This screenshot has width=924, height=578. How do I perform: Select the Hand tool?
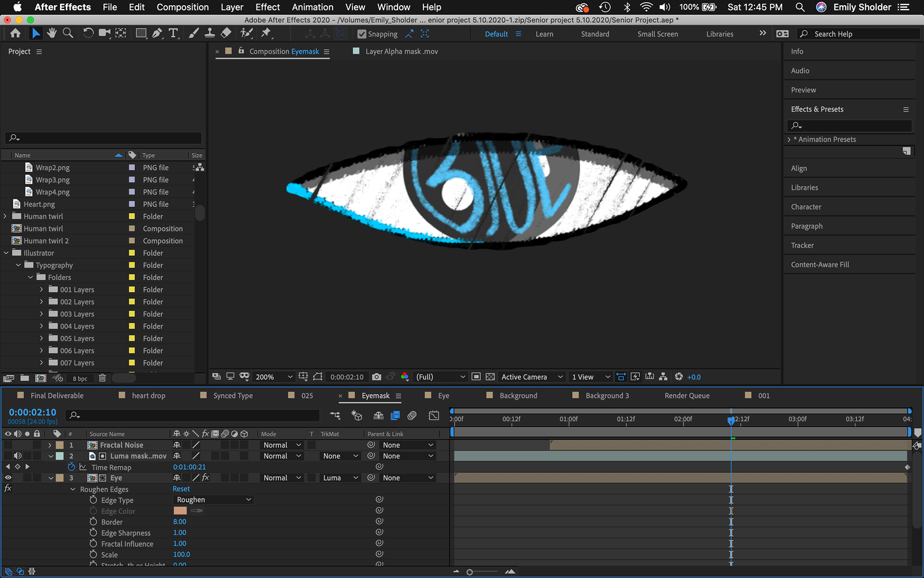[51, 33]
